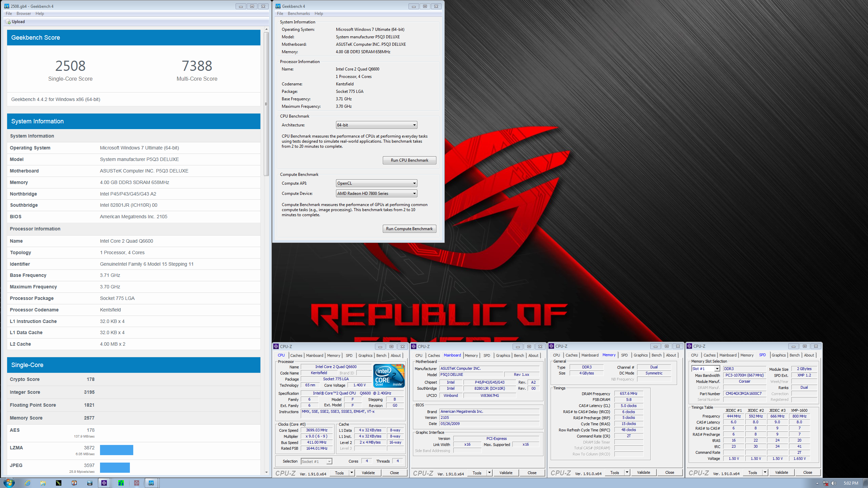868x488 pixels.
Task: Click the Core Speed 3699.03 MHz field
Action: click(317, 430)
